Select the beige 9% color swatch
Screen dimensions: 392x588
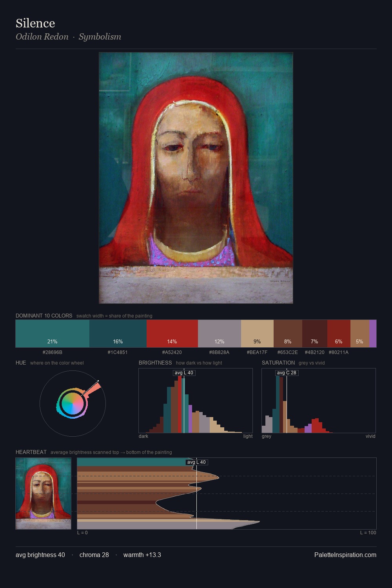(257, 334)
